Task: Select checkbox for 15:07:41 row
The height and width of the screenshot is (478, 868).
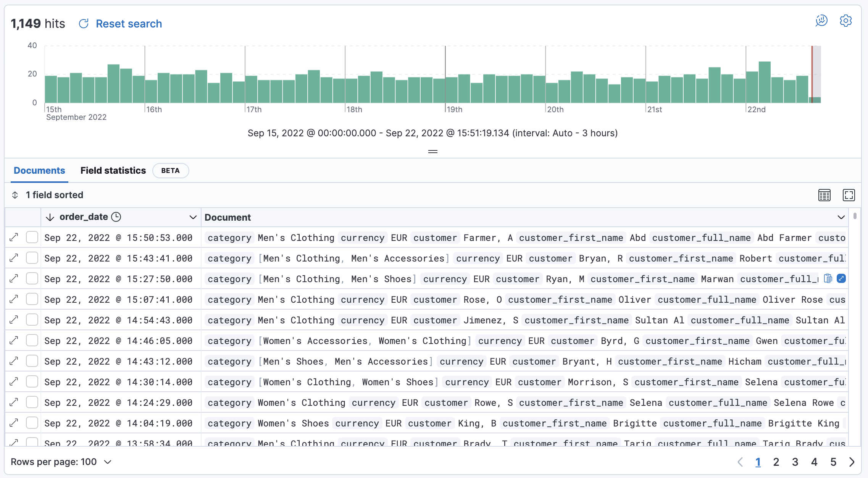Action: click(32, 299)
